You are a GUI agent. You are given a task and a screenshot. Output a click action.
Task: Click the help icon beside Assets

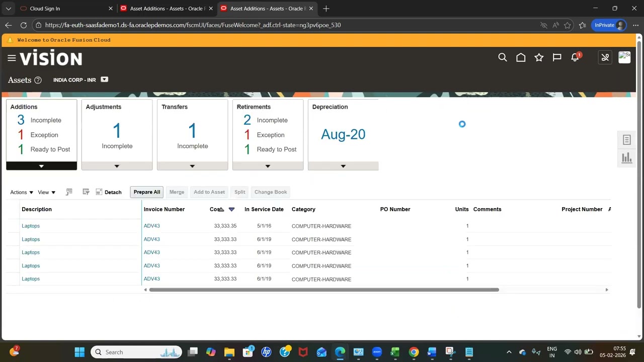pyautogui.click(x=38, y=80)
